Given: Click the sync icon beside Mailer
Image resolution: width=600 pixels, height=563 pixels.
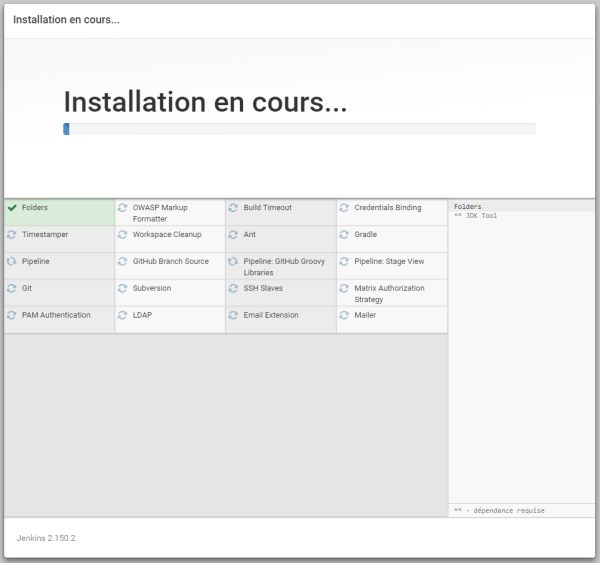Looking at the screenshot, I should (344, 315).
